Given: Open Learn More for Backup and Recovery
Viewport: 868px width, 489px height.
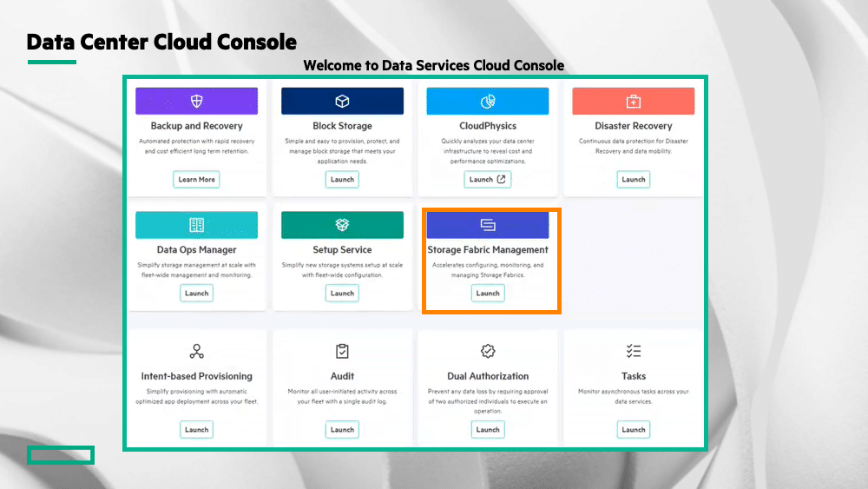Looking at the screenshot, I should [x=196, y=180].
